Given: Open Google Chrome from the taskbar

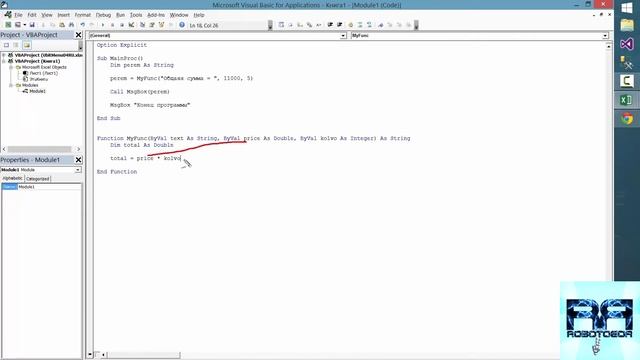Looking at the screenshot, I should click(627, 118).
